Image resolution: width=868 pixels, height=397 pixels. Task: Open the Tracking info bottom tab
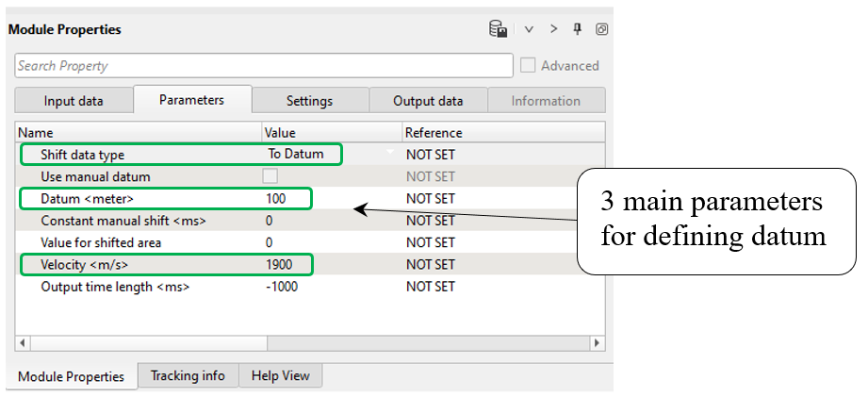[188, 375]
